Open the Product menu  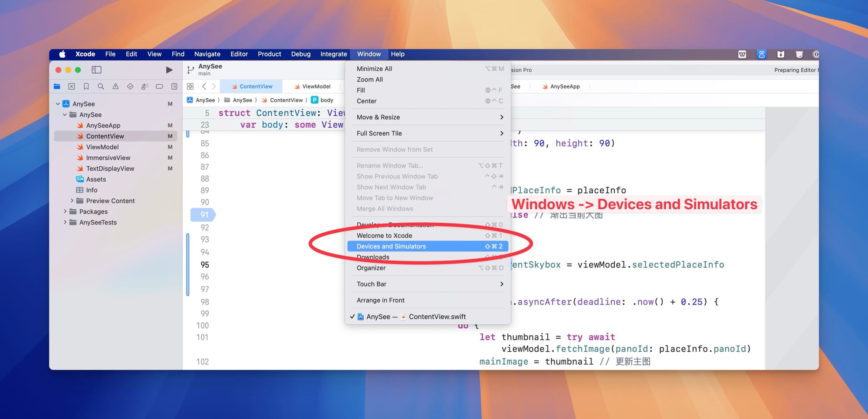click(269, 54)
